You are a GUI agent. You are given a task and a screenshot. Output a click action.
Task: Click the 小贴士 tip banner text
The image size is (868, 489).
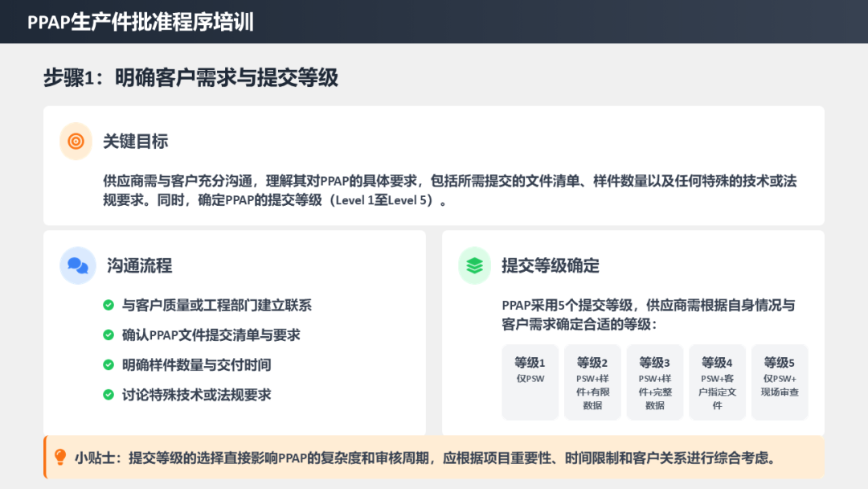click(426, 458)
